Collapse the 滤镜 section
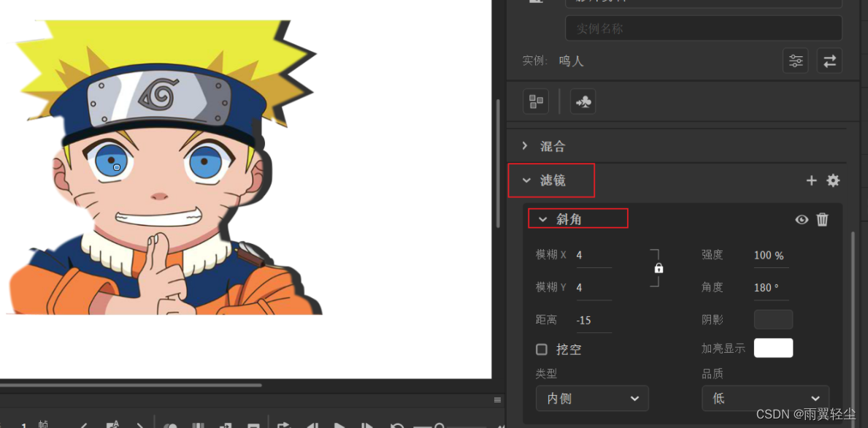 click(526, 180)
